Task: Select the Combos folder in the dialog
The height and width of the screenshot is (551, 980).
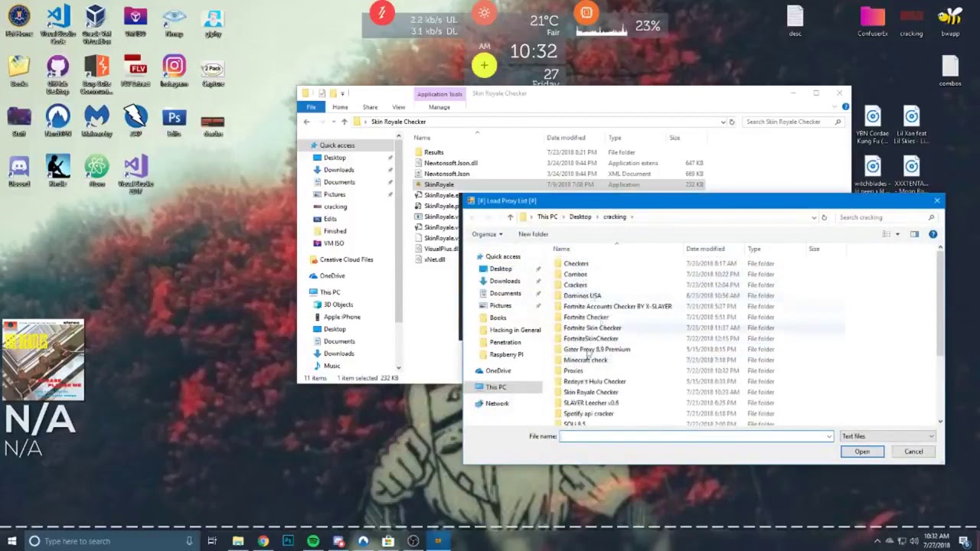Action: pos(575,274)
